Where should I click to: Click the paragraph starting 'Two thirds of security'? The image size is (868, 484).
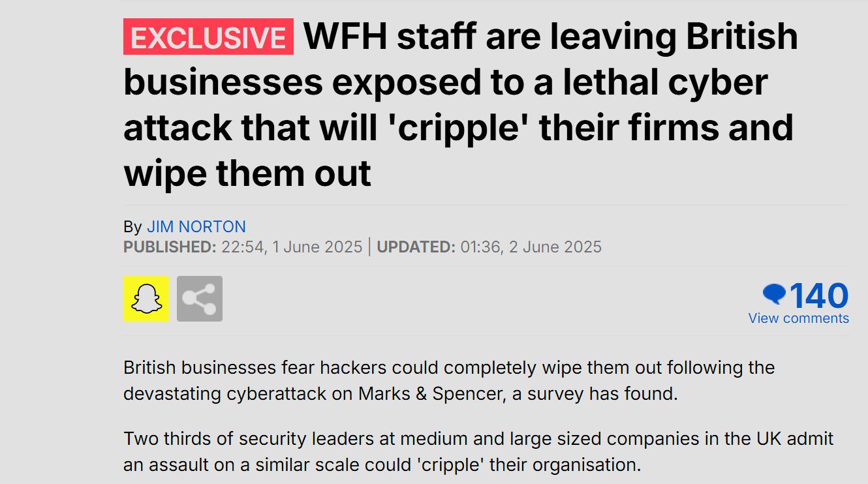click(478, 451)
